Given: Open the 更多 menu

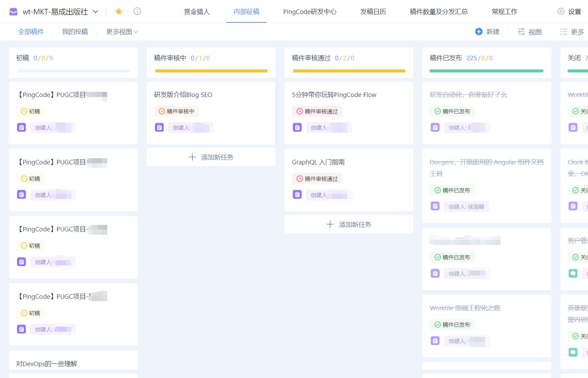Looking at the screenshot, I should (x=577, y=32).
